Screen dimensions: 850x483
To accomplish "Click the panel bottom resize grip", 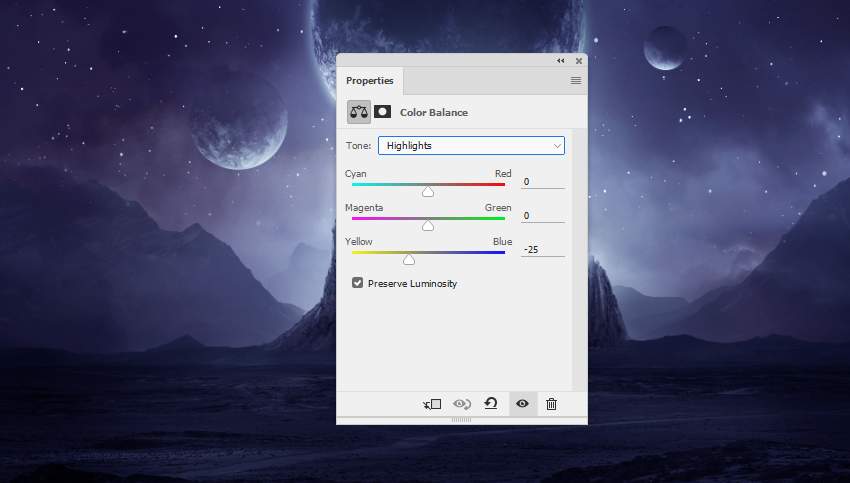I will pos(461,420).
